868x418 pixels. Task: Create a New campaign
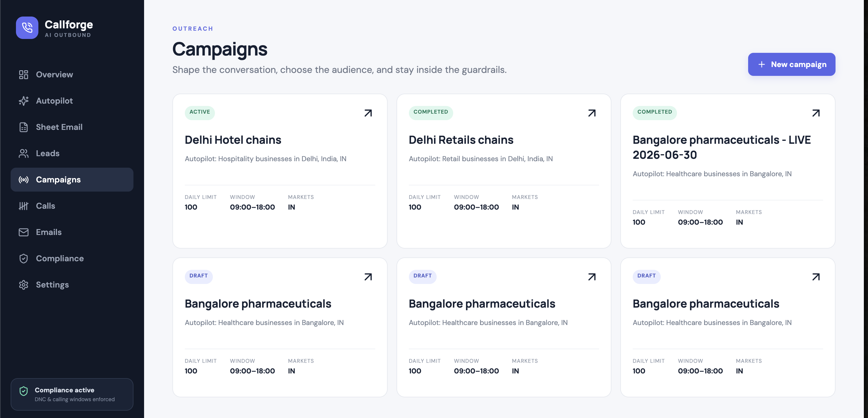click(x=792, y=64)
